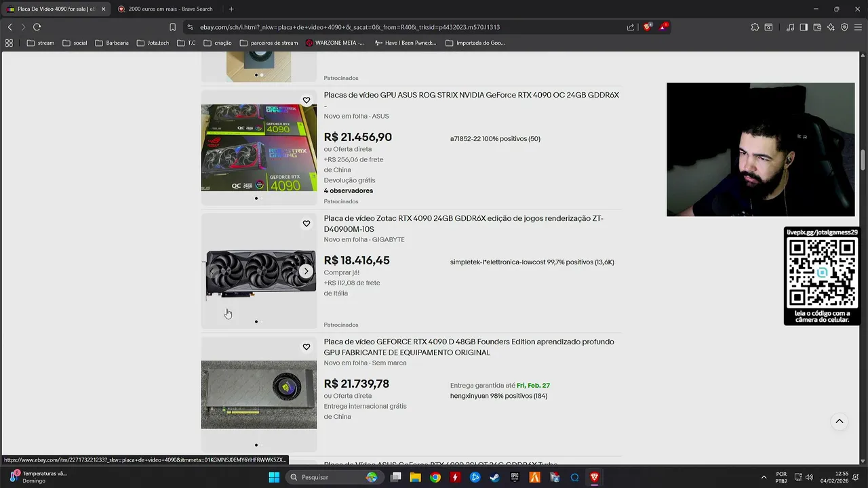The image size is (868, 488).
Task: Open Brave Shields lion icon
Action: click(x=648, y=27)
